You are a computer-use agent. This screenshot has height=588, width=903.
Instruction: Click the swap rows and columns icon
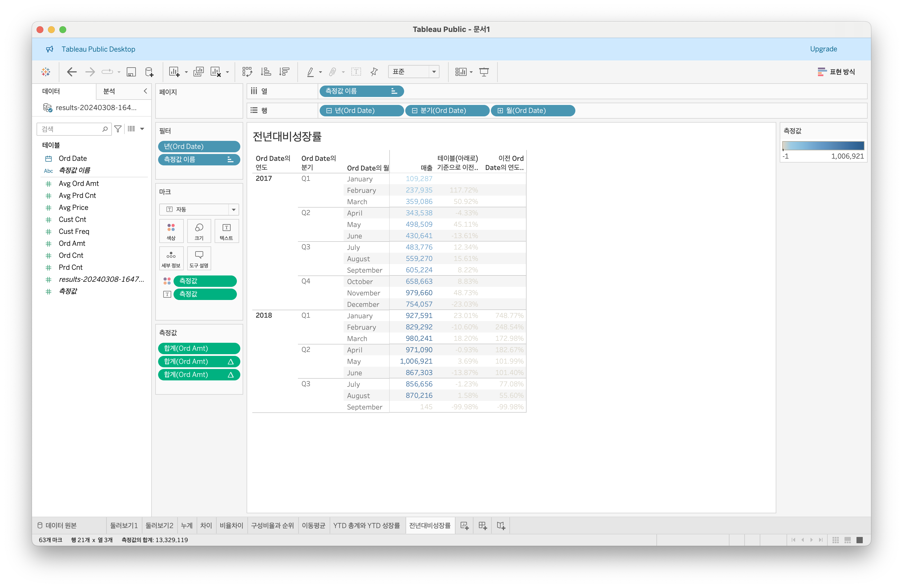[x=247, y=72]
